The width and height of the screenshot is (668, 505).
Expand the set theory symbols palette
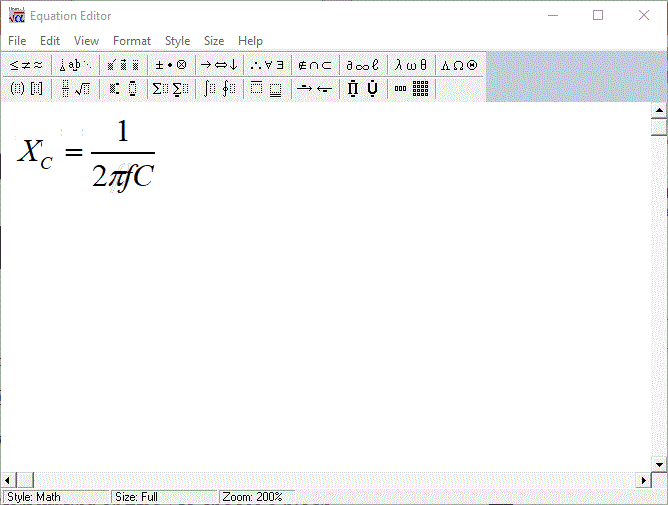[315, 65]
